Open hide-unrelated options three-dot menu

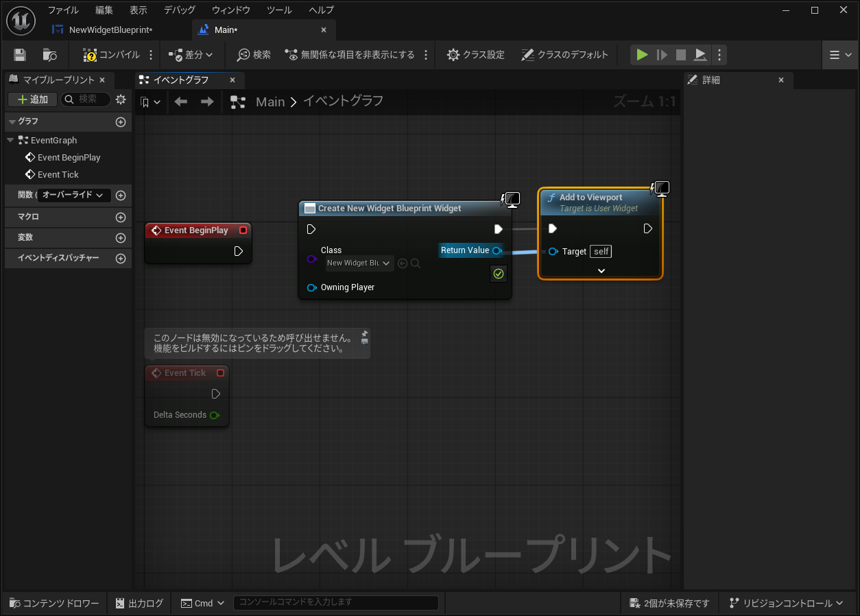pos(426,55)
